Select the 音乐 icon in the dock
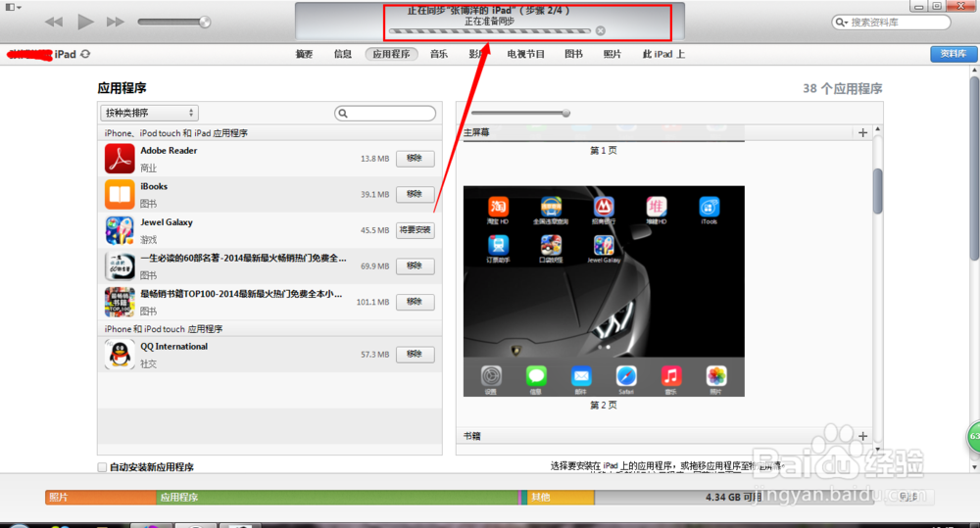The image size is (980, 528). point(671,376)
